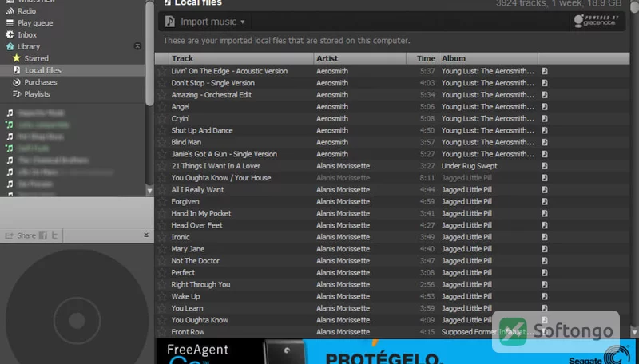Click artist Aerosmith on Blind Man row
Image resolution: width=639 pixels, height=364 pixels.
(332, 142)
